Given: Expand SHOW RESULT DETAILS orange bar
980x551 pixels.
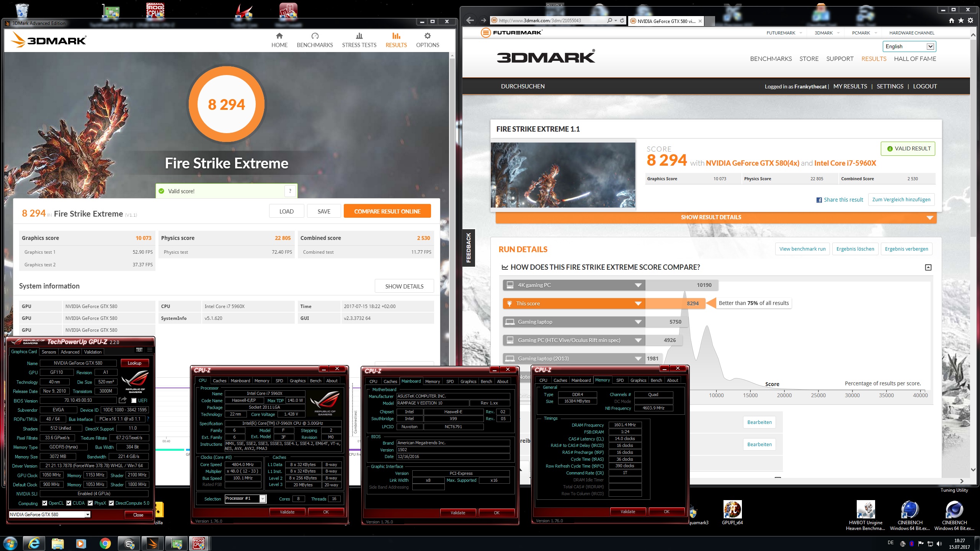Looking at the screenshot, I should (715, 217).
